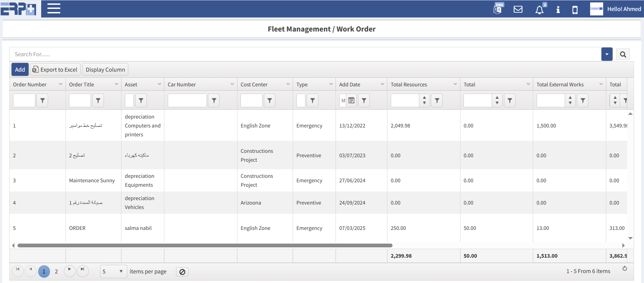Open the mail envelope icon

tap(518, 9)
